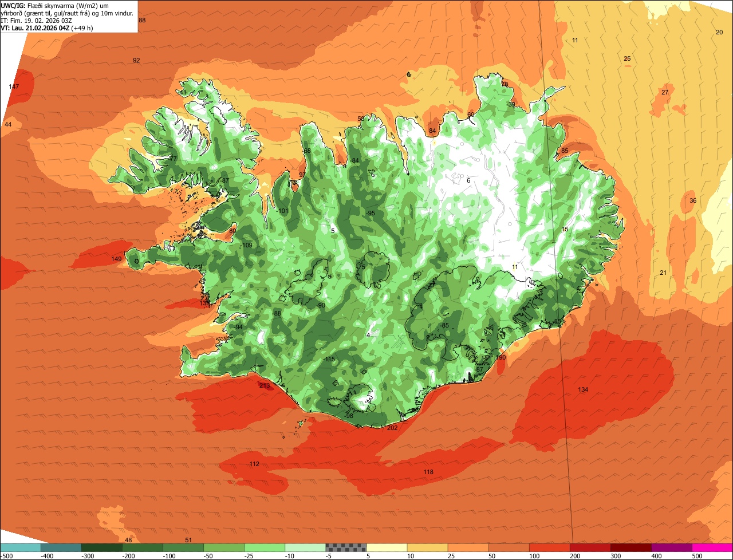Click the map value '149' off the western peninsula

[116, 259]
